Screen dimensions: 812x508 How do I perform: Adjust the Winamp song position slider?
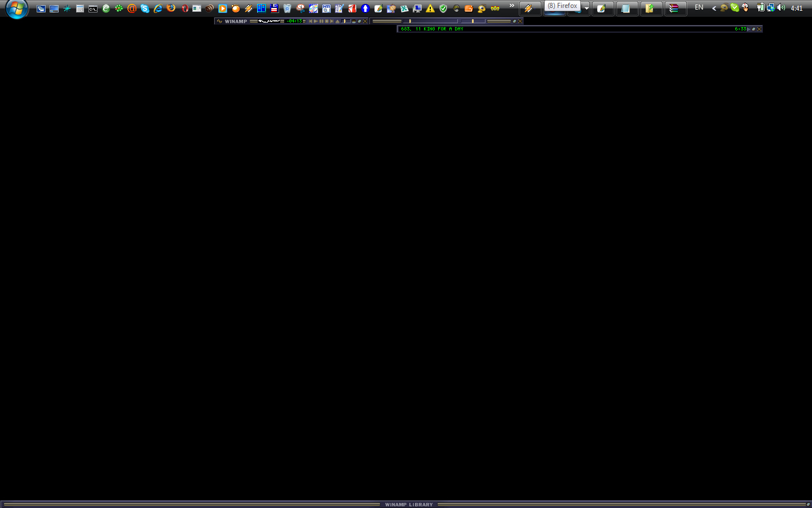click(x=346, y=21)
